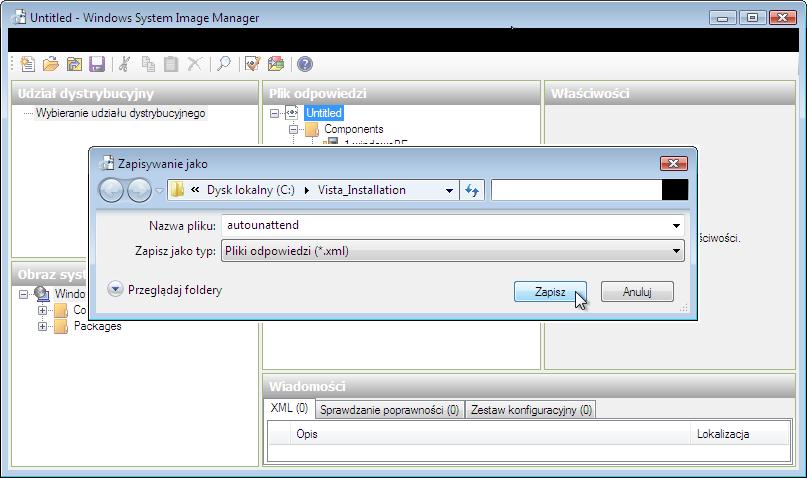
Task: Click the search box in the save dialog
Action: tap(576, 190)
